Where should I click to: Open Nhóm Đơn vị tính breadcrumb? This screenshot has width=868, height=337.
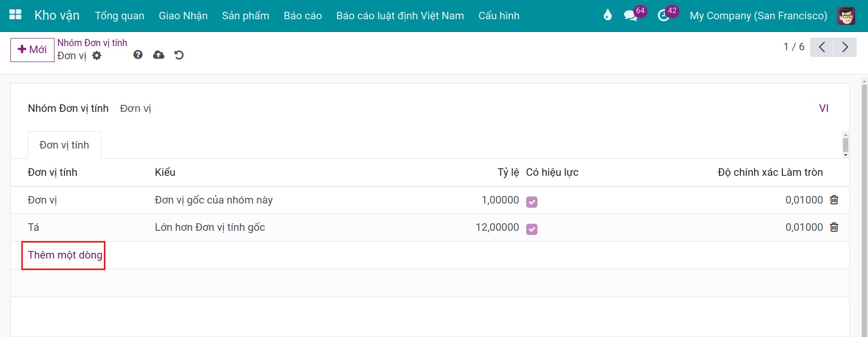(92, 43)
